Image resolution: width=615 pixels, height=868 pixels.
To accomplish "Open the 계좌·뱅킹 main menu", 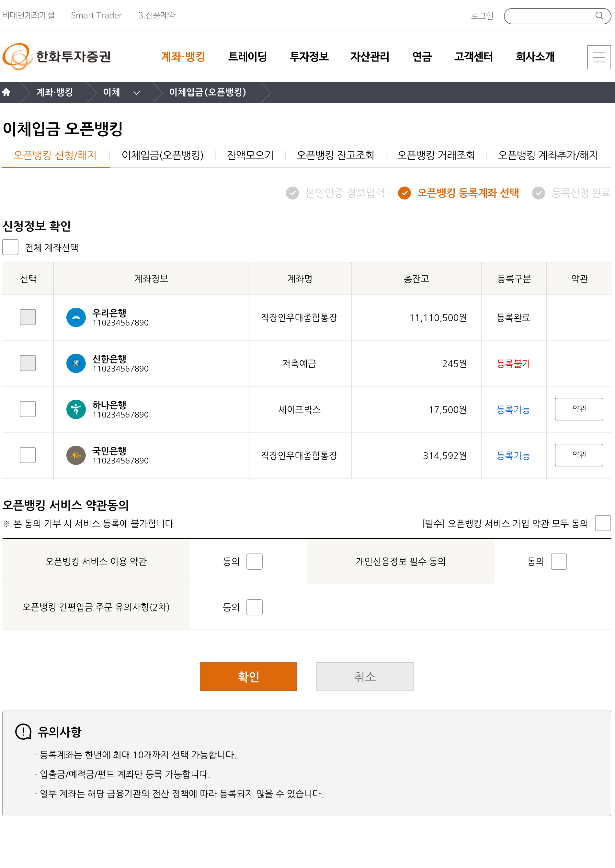I will click(183, 57).
